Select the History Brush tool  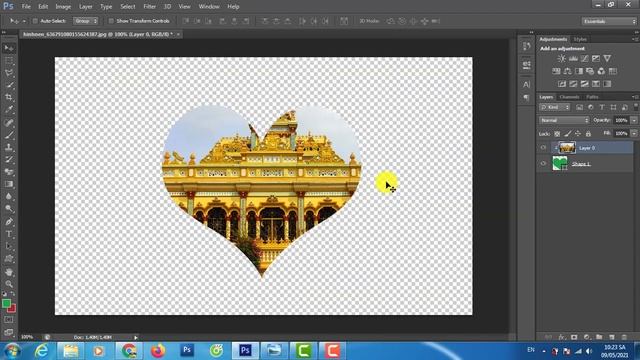(x=9, y=160)
